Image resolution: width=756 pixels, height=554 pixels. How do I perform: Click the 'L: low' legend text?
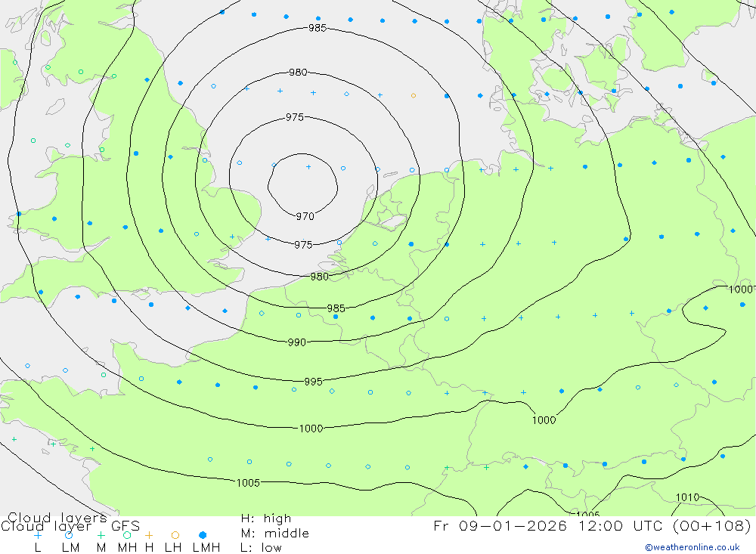point(261,548)
